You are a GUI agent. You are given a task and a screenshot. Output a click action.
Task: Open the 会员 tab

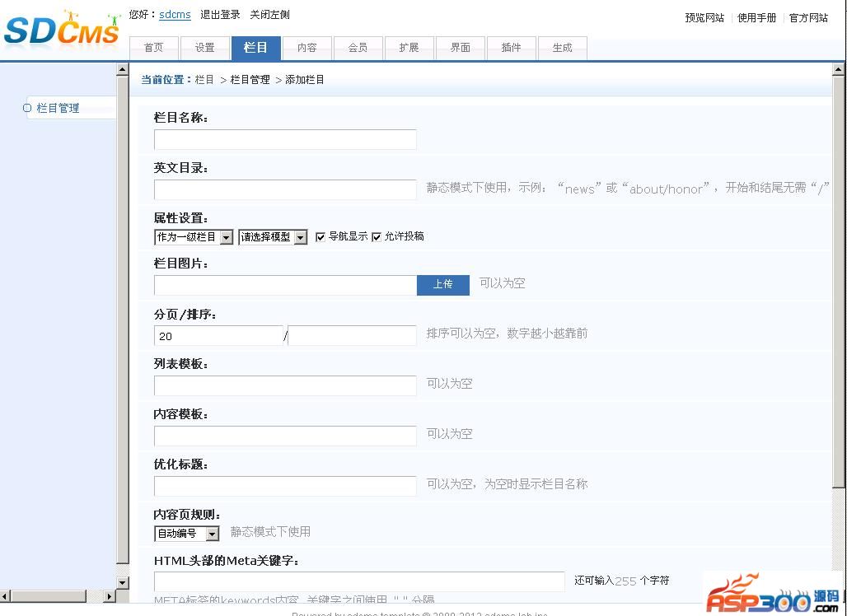pyautogui.click(x=358, y=48)
